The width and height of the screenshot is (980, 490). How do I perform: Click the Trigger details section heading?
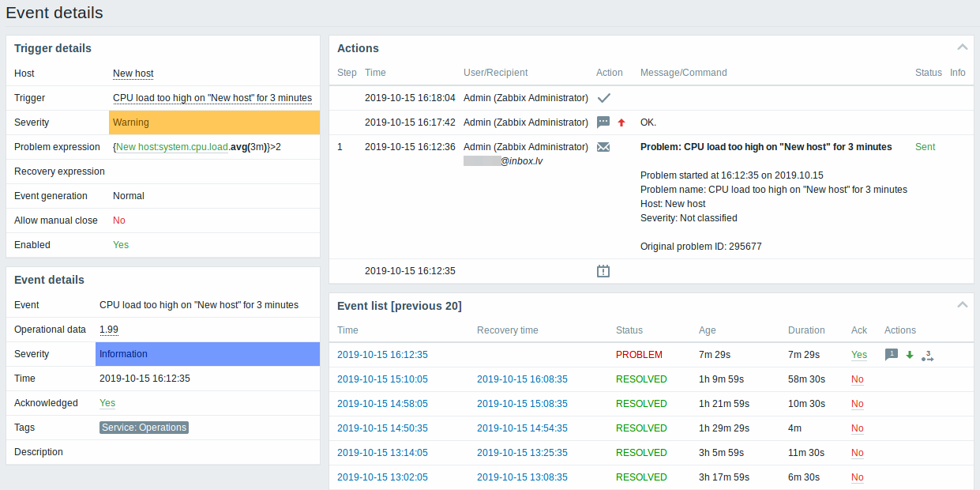[x=53, y=48]
